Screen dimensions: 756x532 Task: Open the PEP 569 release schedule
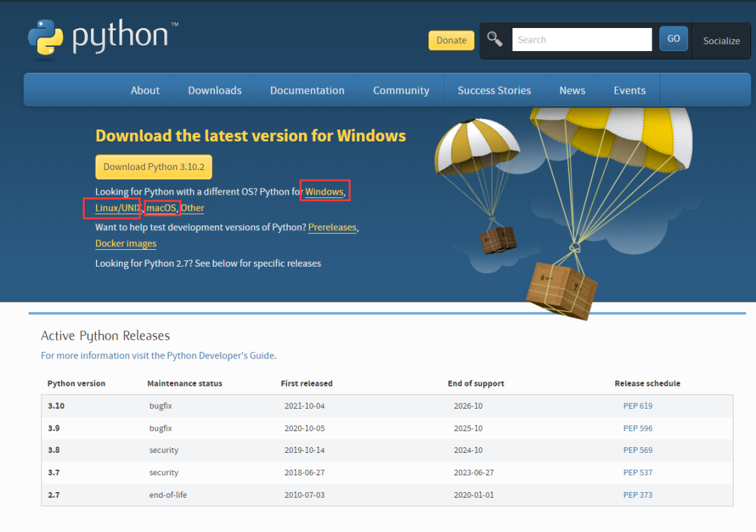(x=638, y=450)
